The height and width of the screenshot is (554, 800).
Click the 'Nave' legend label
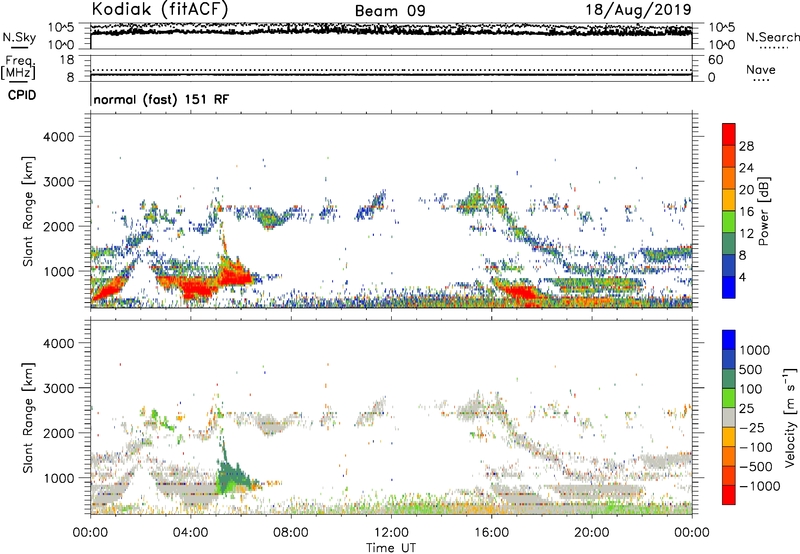[761, 69]
